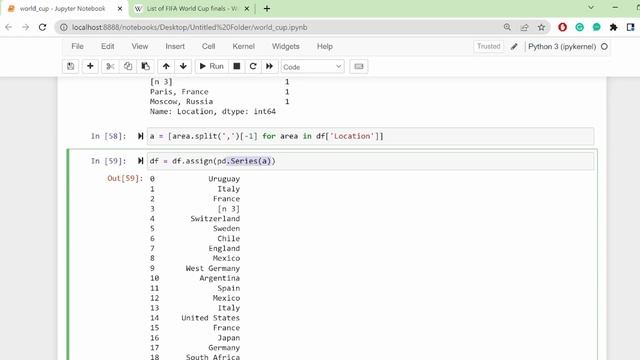Open the Kernel menu
Image resolution: width=640 pixels, height=360 pixels.
tap(244, 47)
